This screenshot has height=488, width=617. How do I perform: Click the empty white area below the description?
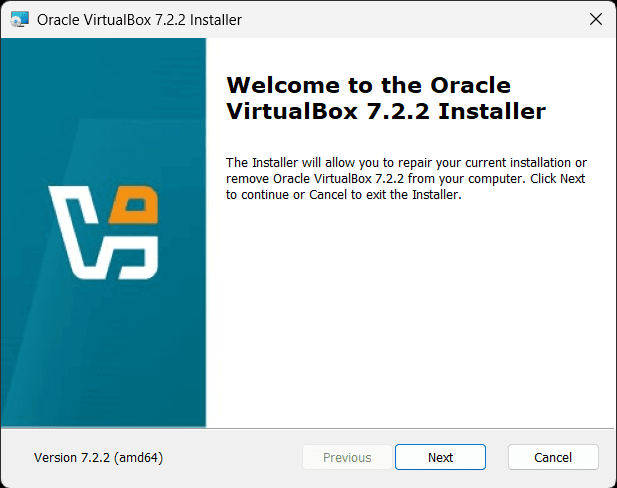[x=410, y=320]
